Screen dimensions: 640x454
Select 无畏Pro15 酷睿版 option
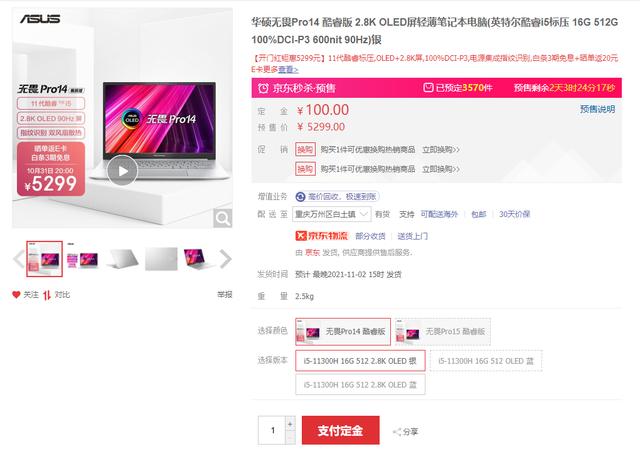[443, 332]
